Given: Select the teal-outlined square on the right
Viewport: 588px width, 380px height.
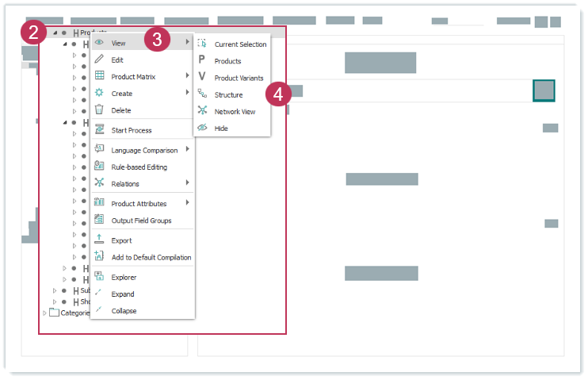Looking at the screenshot, I should (544, 90).
